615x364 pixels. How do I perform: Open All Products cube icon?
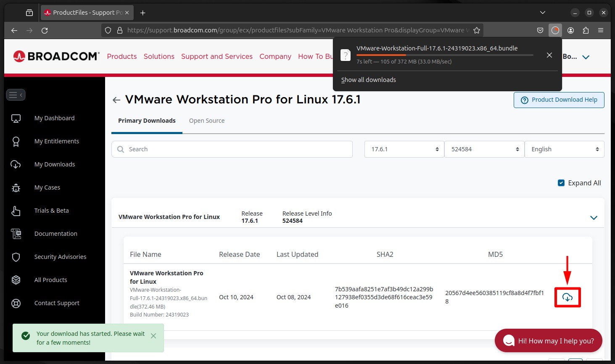click(16, 280)
